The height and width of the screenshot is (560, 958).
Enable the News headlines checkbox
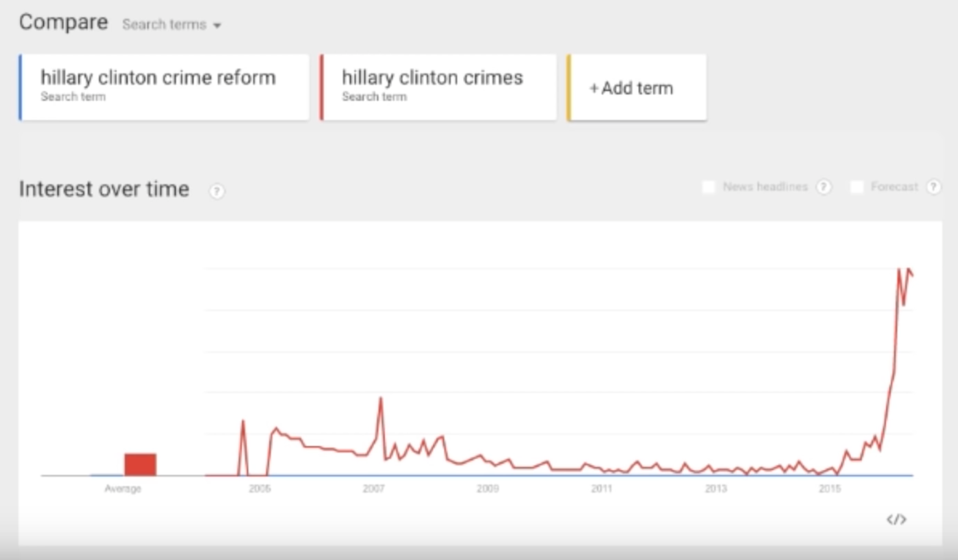(709, 187)
